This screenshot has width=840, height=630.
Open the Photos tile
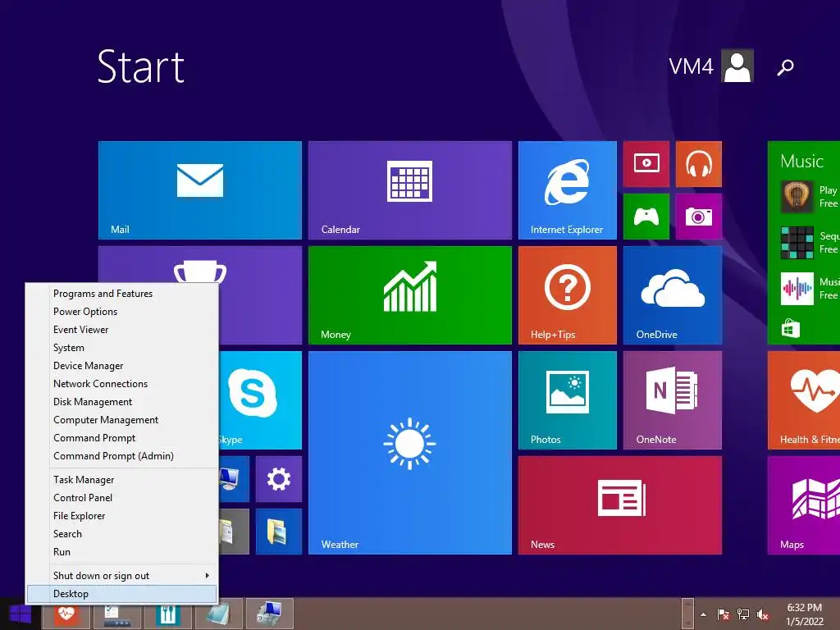[x=568, y=400]
